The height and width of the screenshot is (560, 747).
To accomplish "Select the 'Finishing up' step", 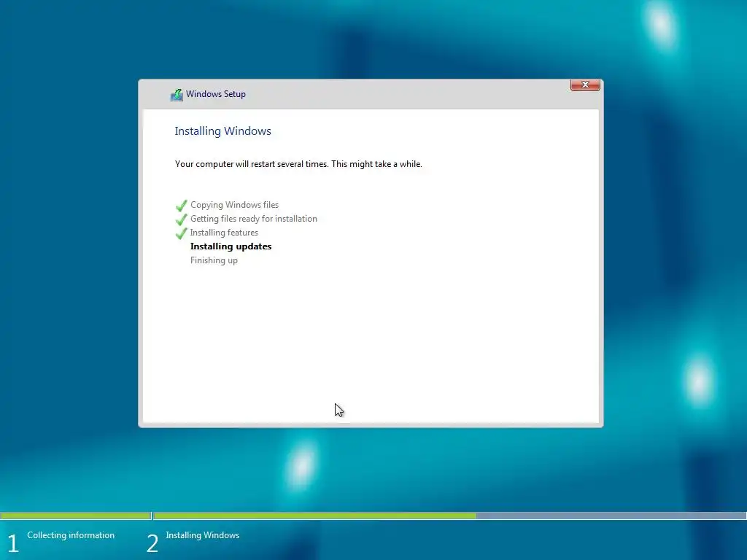I will tap(214, 260).
